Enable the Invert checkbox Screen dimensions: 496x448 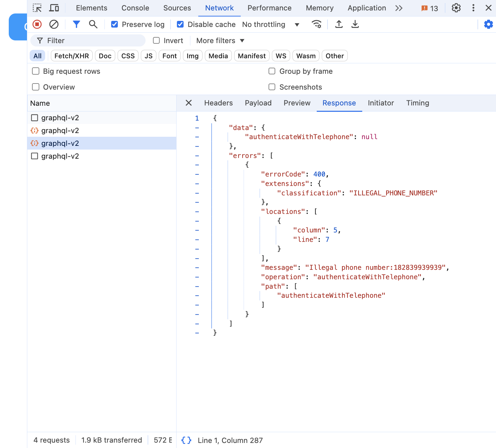click(x=156, y=40)
